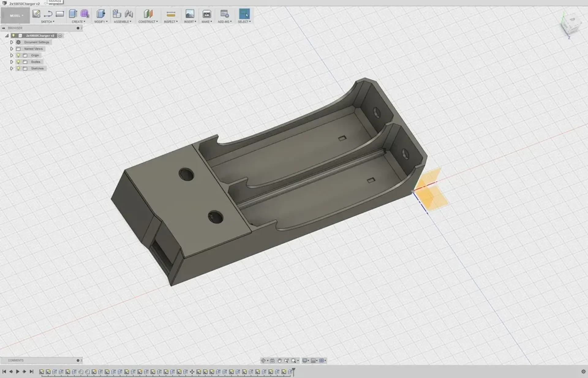Step timeline back one feature

(x=11, y=372)
